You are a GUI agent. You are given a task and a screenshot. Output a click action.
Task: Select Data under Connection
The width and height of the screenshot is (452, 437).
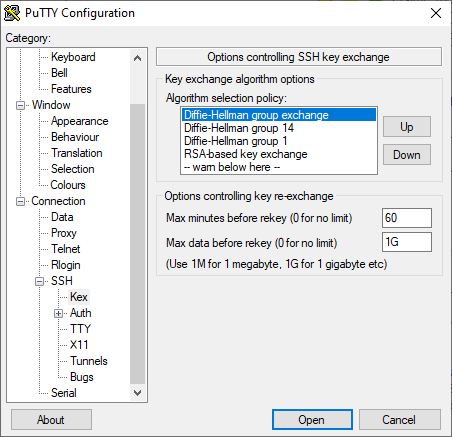tap(62, 217)
